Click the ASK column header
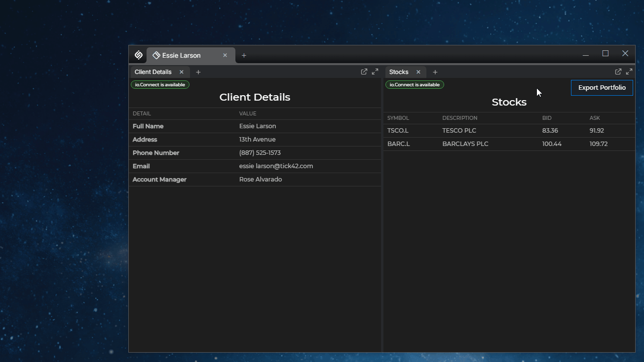The width and height of the screenshot is (644, 362). coord(595,118)
